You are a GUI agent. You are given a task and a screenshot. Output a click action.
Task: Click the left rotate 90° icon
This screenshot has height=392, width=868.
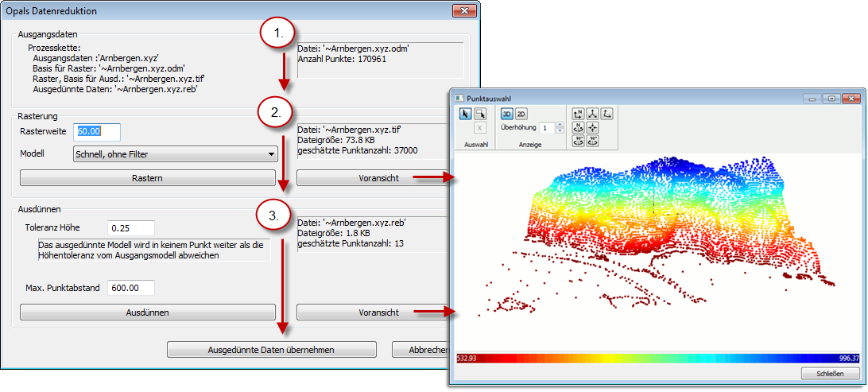576,141
